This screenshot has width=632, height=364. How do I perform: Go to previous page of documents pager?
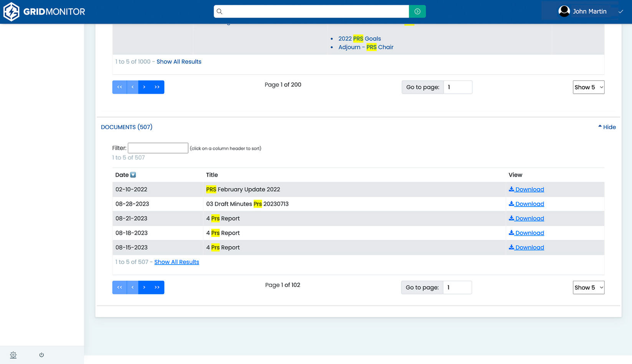click(132, 288)
